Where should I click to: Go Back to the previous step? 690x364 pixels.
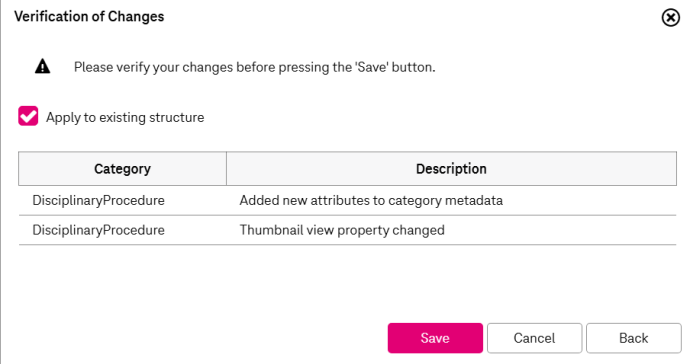pyautogui.click(x=634, y=338)
